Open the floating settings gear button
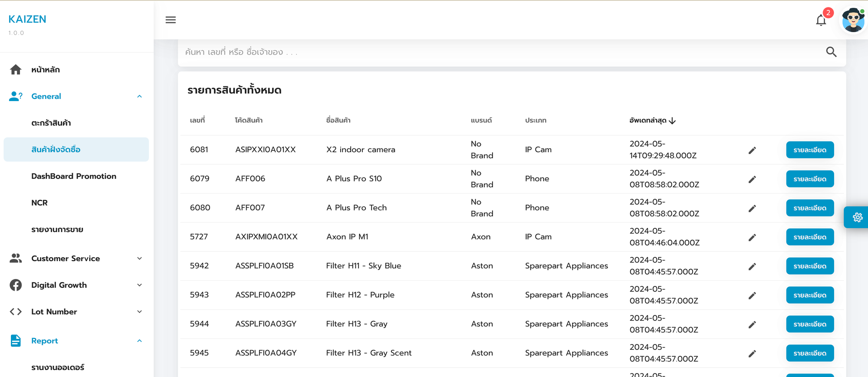This screenshot has width=868, height=377. [x=857, y=217]
